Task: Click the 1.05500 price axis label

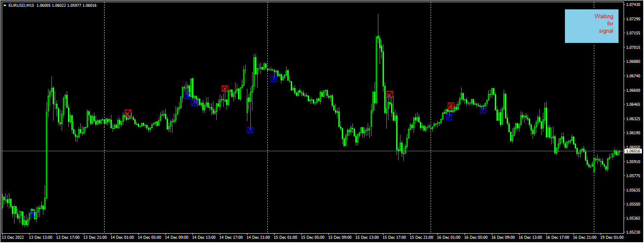Action: click(633, 204)
